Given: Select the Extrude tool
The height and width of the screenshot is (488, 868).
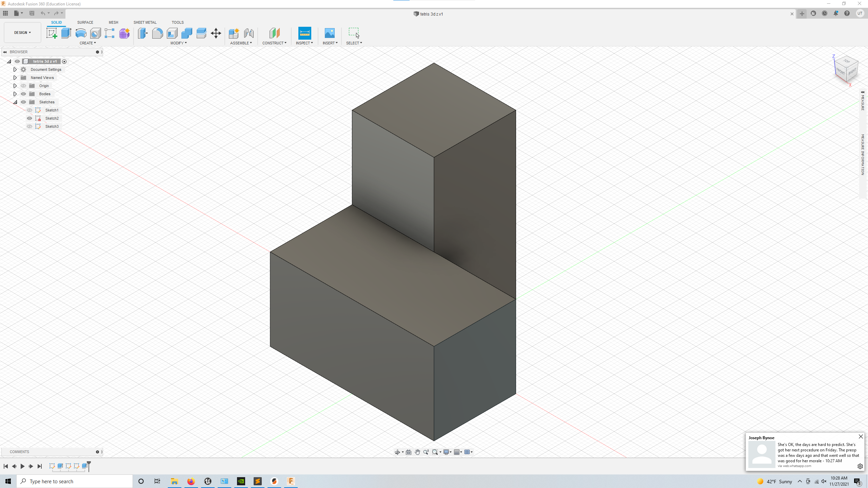Looking at the screenshot, I should 66,33.
